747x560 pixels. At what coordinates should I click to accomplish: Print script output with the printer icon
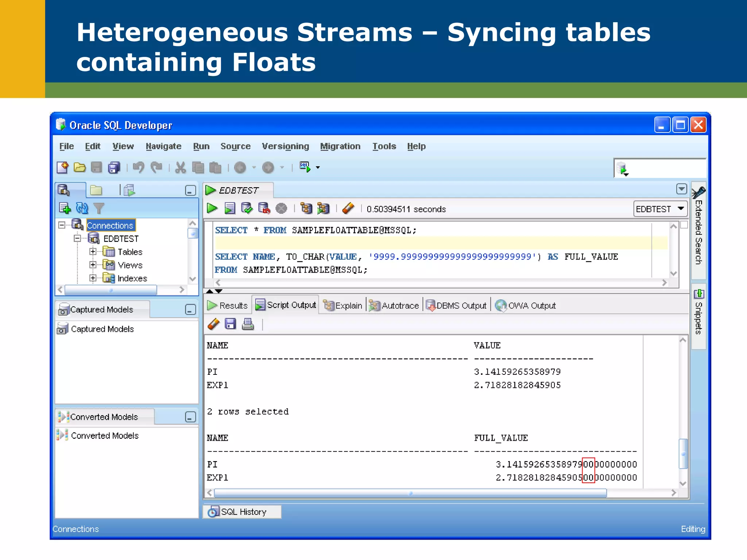point(248,324)
